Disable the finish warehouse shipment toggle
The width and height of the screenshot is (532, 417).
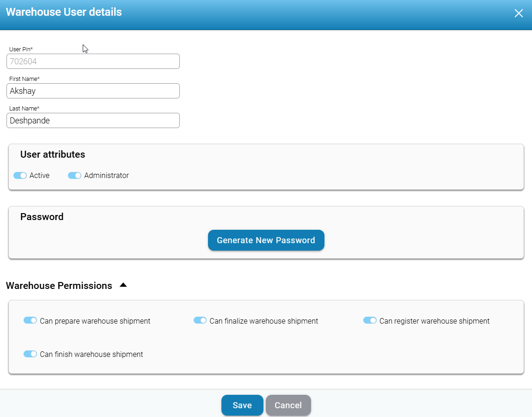pyautogui.click(x=30, y=354)
